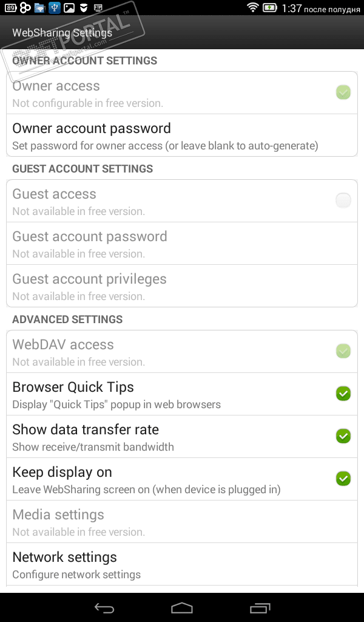The width and height of the screenshot is (364, 622).
Task: Toggle the Owner access checkbox
Action: click(x=343, y=92)
